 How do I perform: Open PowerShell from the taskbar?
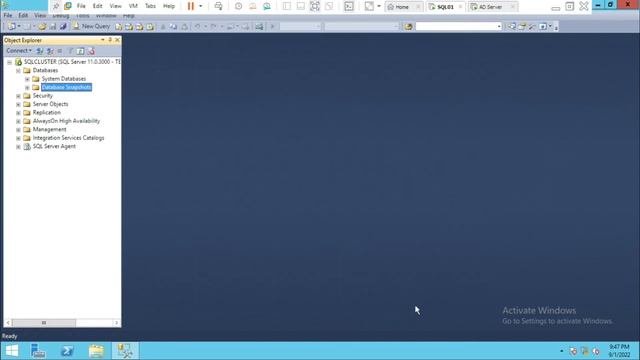67,351
